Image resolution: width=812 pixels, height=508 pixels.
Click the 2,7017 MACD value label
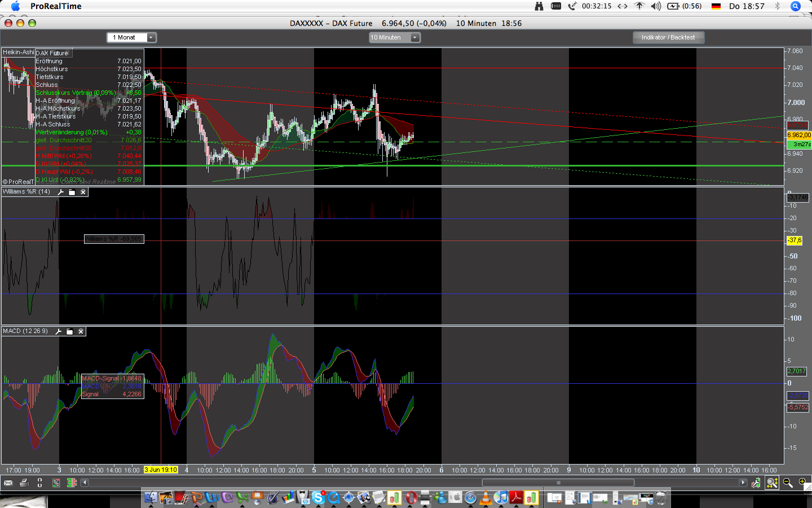tap(797, 371)
